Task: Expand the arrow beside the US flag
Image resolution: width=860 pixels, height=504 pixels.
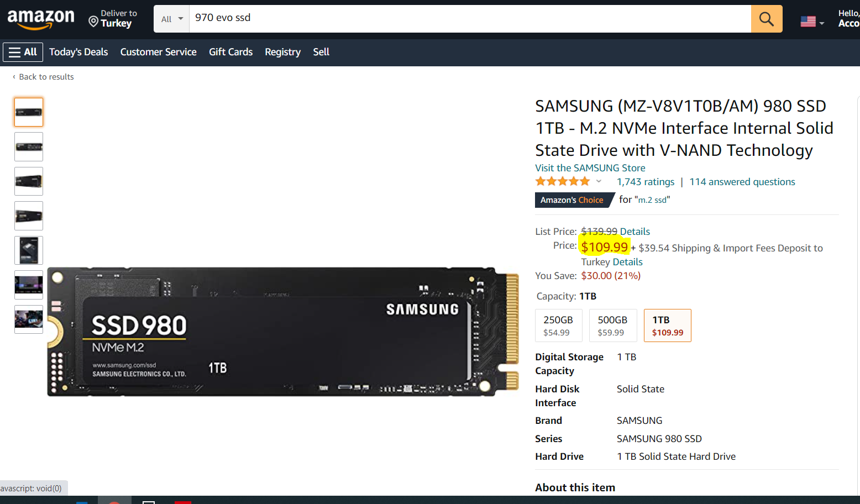Action: coord(822,23)
